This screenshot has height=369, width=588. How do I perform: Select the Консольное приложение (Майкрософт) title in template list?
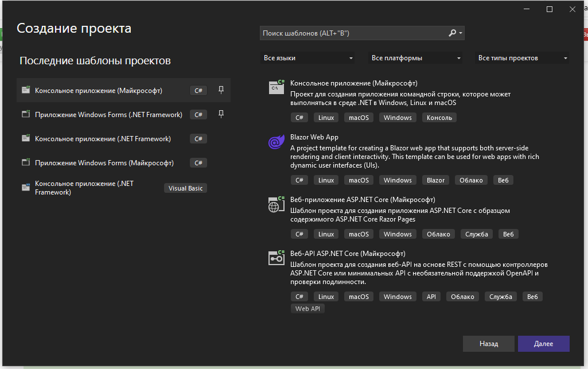(353, 83)
